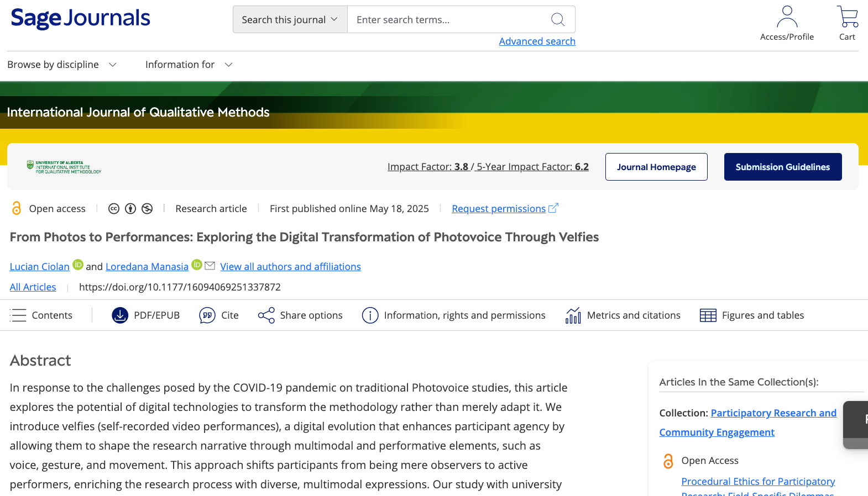Viewport: 868px width, 496px height.
Task: Click Lucian Ciolan's ORCID iD badge
Action: tap(78, 265)
